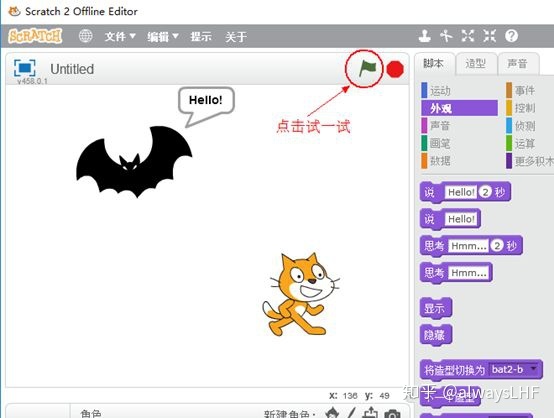554x418 pixels.
Task: Select the 更多积木 block category
Action: [x=530, y=161]
